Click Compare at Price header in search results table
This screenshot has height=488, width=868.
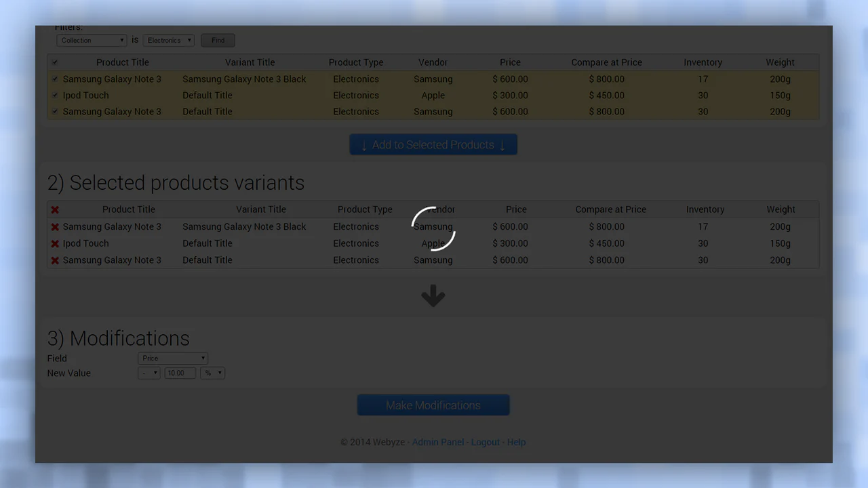(606, 62)
